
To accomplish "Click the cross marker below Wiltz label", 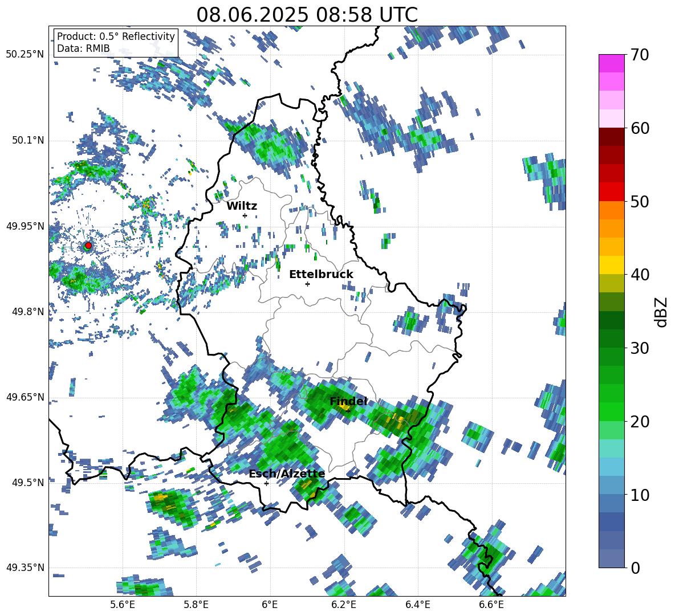I will [245, 215].
